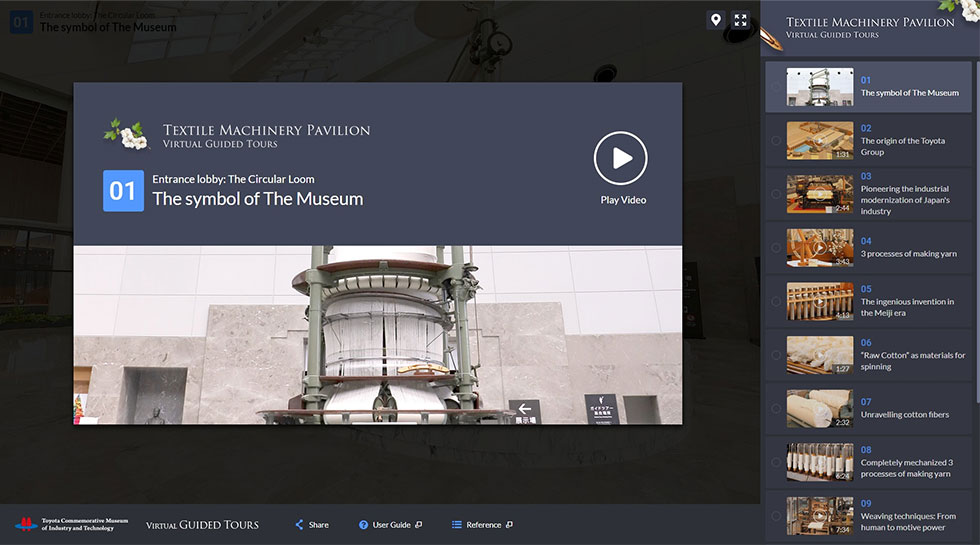The image size is (980, 545).
Task: Open the User Guide link
Action: pos(391,525)
